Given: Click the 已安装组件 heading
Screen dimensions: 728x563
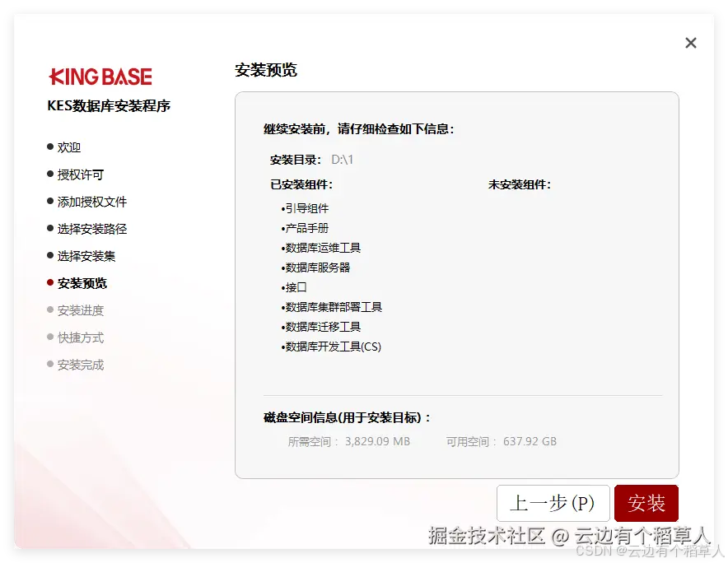Looking at the screenshot, I should [301, 184].
